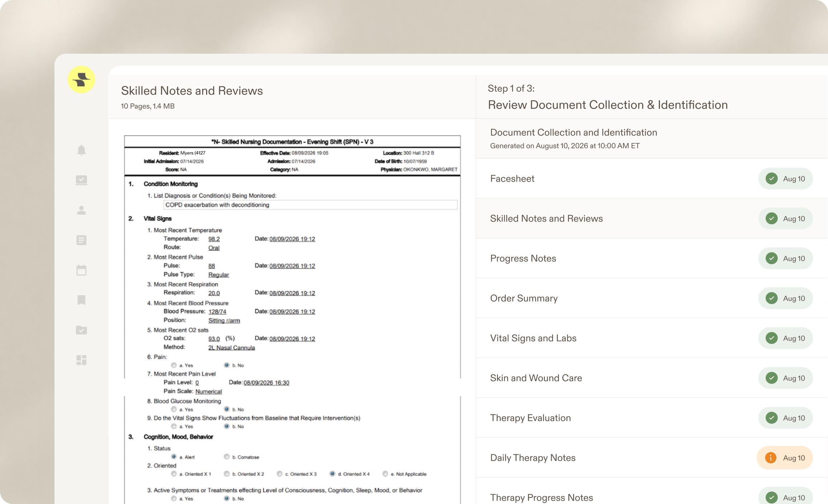Open the Skin and Wound Care row
This screenshot has height=504, width=828.
coord(652,378)
